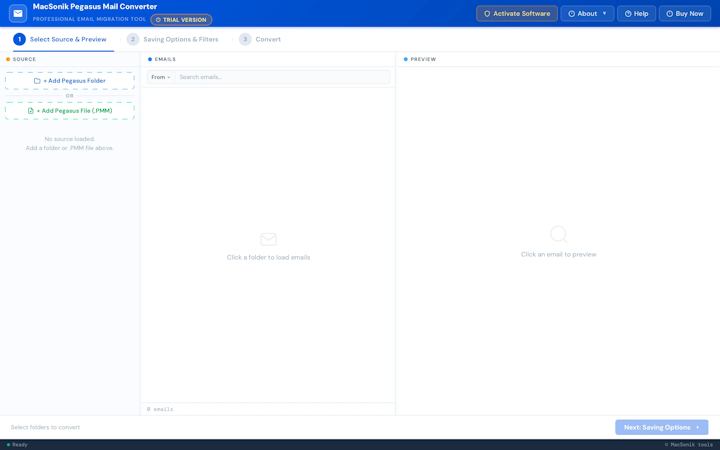Click the magnifier placeholder icon in Preview panel
720x450 pixels.
[558, 235]
